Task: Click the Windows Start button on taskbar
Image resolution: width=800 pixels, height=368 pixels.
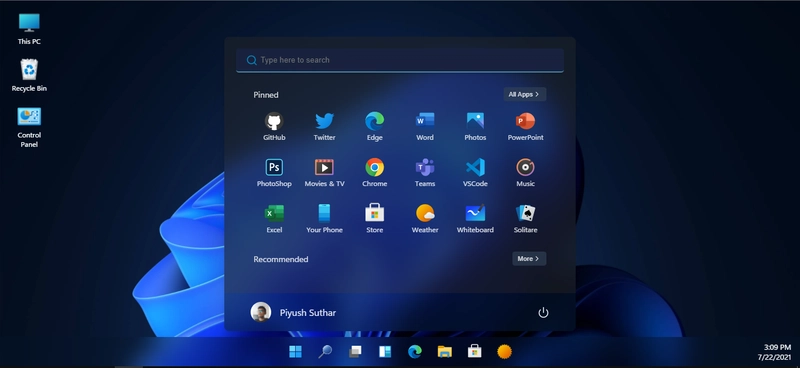Action: [x=295, y=351]
